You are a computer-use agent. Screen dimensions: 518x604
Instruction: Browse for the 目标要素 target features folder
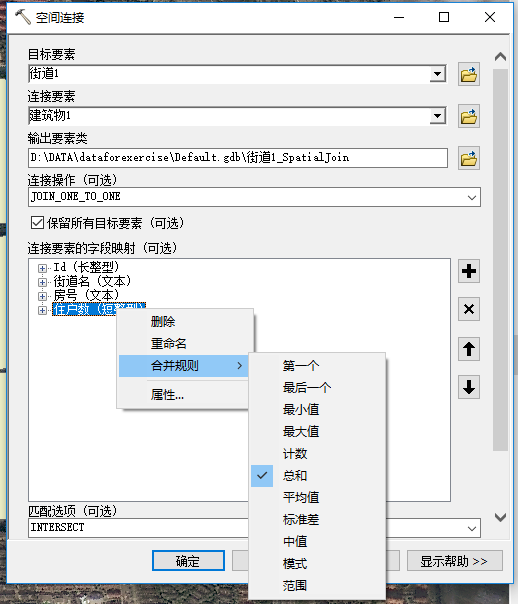coord(469,74)
